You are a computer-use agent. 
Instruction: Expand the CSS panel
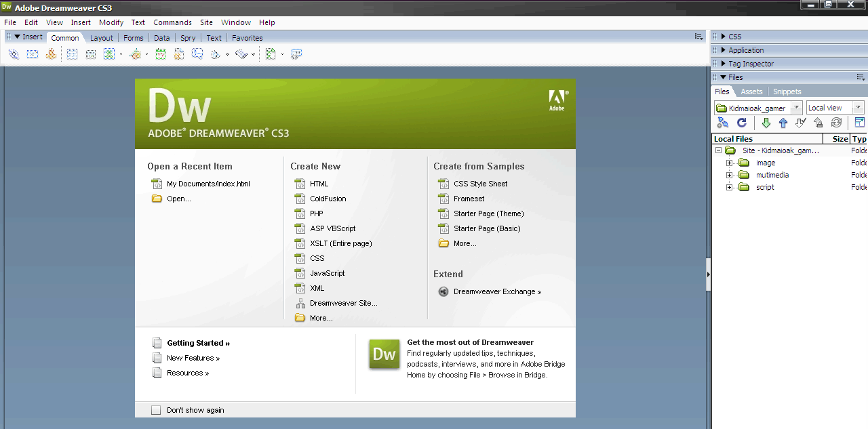pyautogui.click(x=724, y=37)
